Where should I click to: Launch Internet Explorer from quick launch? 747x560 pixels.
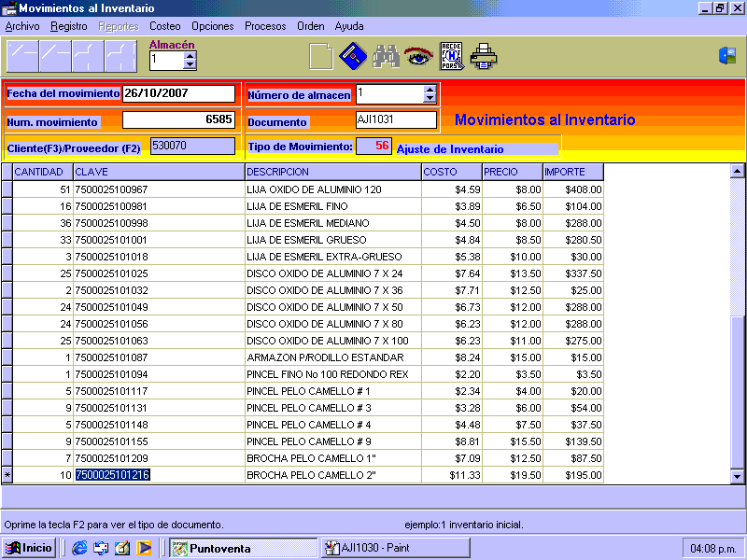pyautogui.click(x=79, y=548)
